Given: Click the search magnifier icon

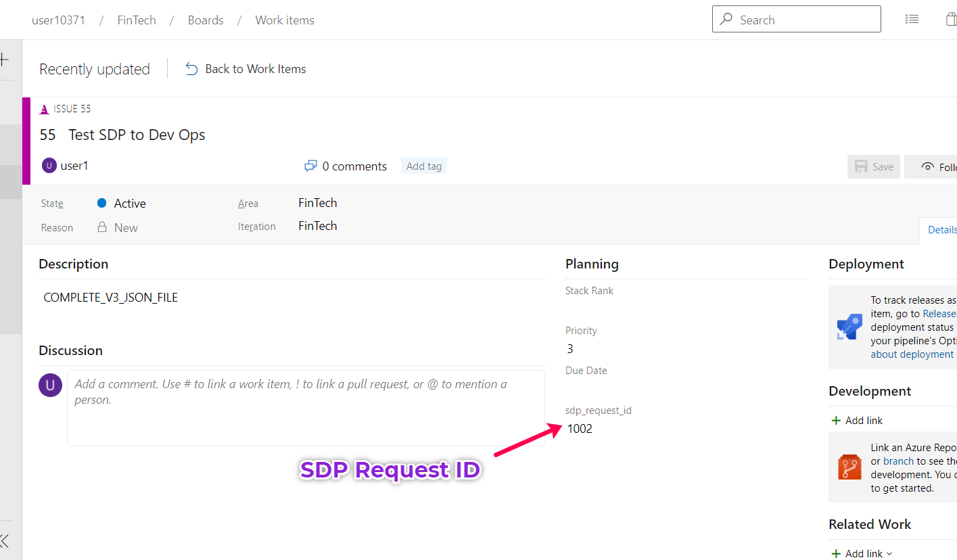Looking at the screenshot, I should [x=726, y=20].
